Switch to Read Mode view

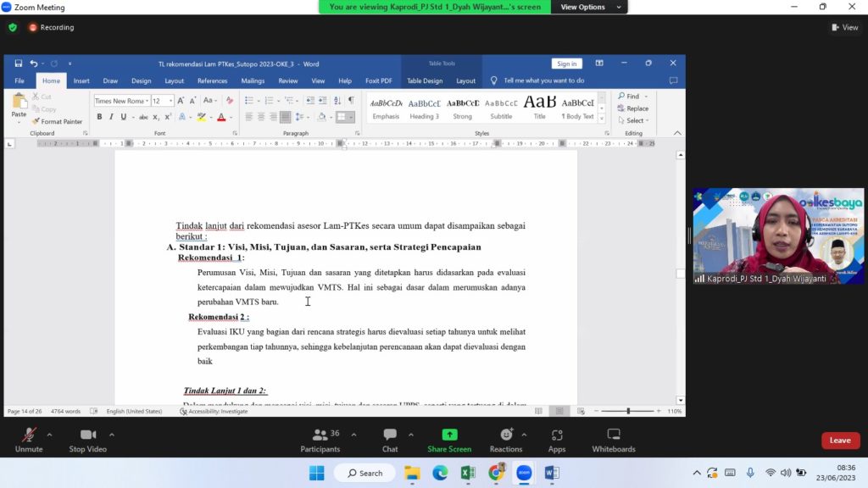(x=538, y=411)
